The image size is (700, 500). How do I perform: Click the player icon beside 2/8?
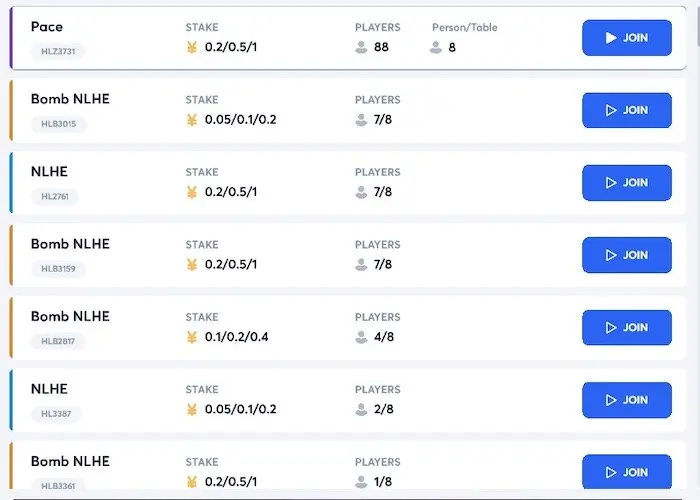[361, 409]
